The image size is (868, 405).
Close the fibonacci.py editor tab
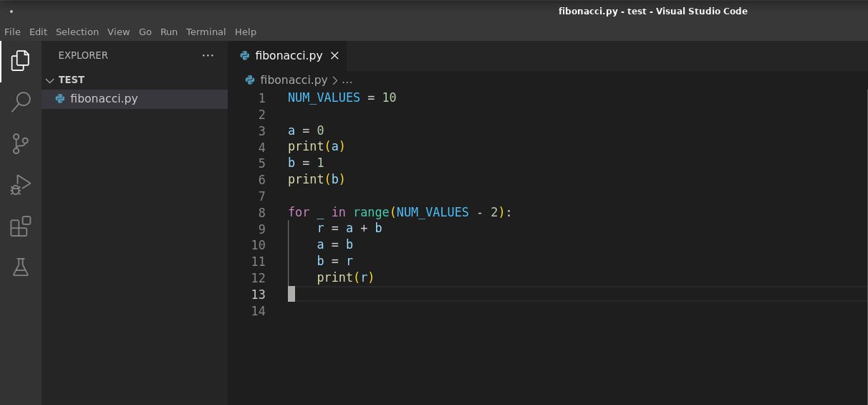coord(334,55)
